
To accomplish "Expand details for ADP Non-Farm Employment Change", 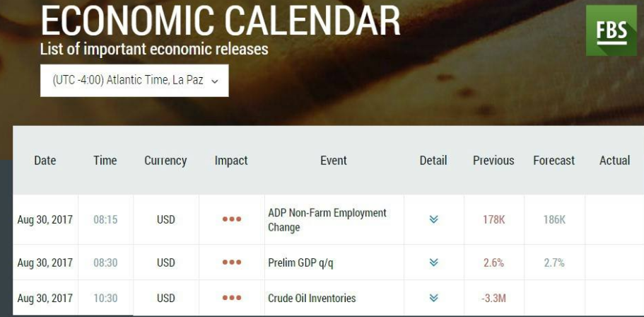I will pos(434,219).
